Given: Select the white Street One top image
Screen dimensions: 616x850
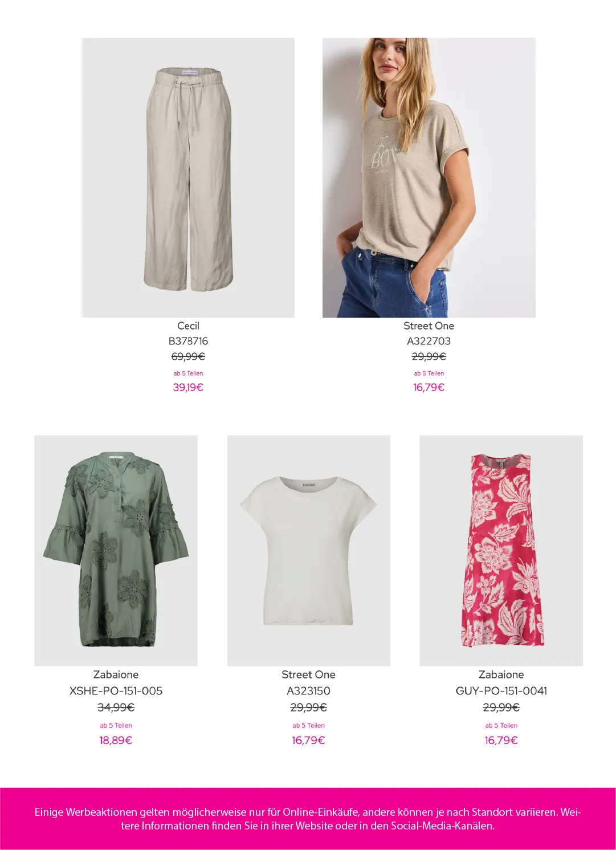Looking at the screenshot, I should pos(308,550).
